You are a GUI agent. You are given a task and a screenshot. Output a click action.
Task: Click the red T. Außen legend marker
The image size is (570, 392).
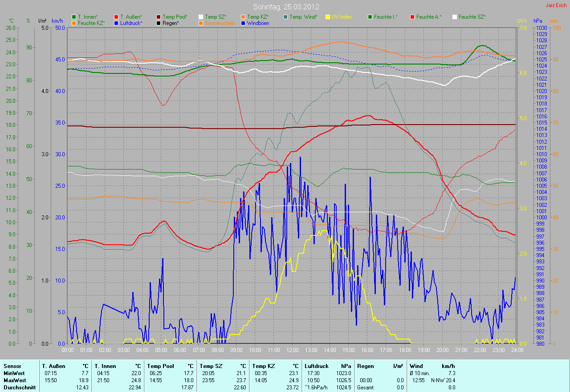(x=116, y=17)
